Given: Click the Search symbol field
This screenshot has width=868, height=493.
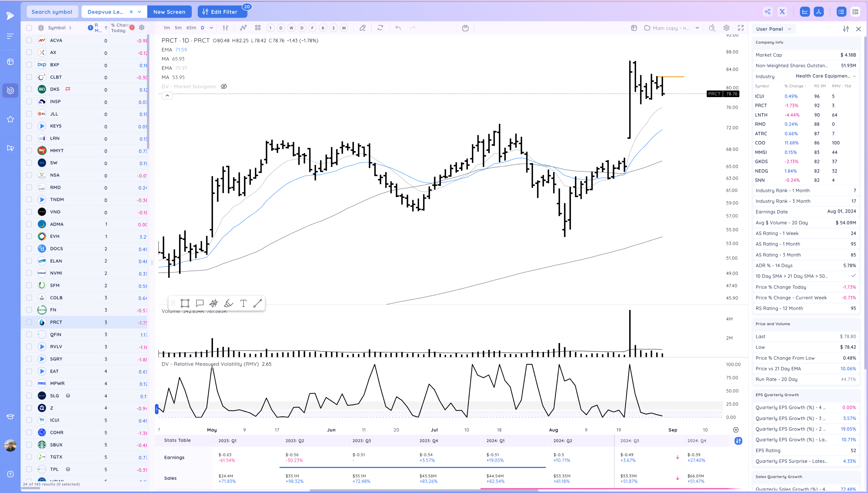Looking at the screenshot, I should point(52,12).
